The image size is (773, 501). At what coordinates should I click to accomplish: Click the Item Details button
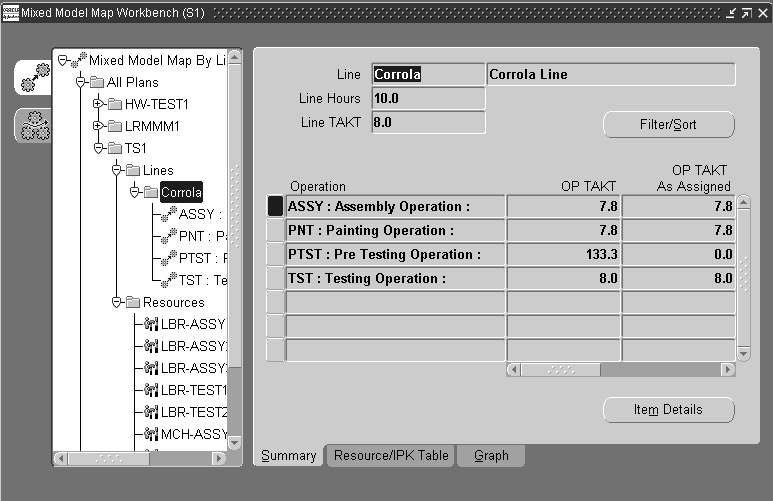tap(668, 409)
